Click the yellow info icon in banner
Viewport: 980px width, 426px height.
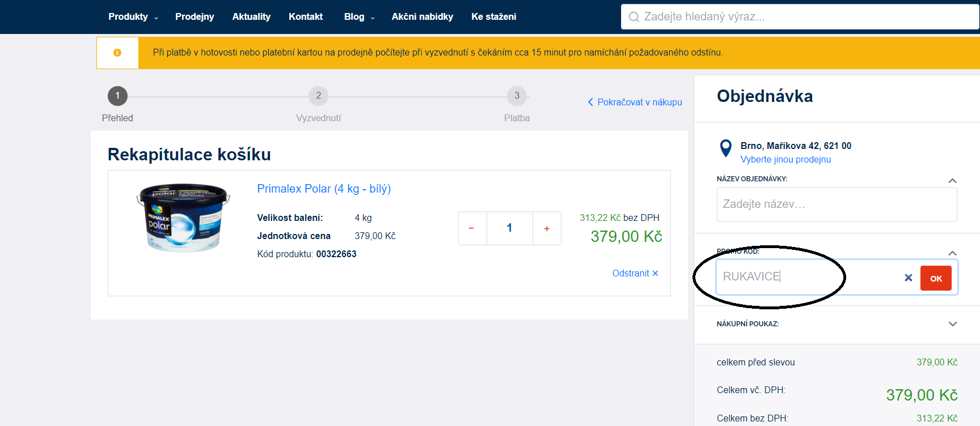[117, 53]
